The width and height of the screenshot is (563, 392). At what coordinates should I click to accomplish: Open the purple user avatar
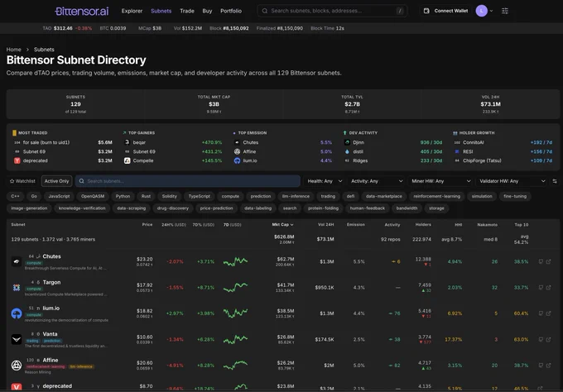coord(481,11)
